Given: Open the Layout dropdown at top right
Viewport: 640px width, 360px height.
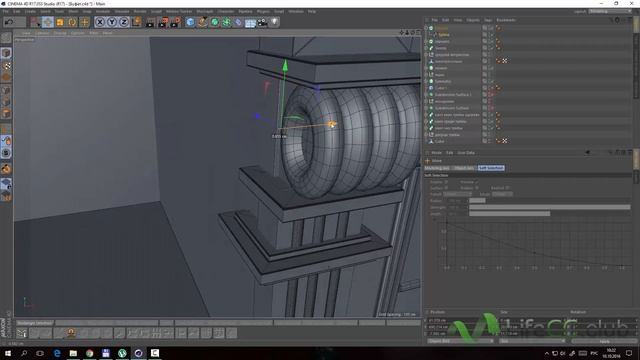Looking at the screenshot, I should click(x=610, y=11).
